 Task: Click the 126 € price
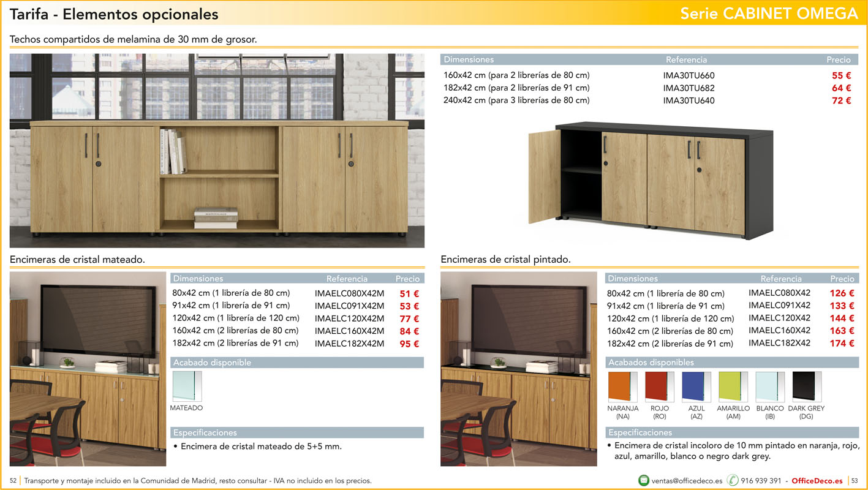coord(842,293)
